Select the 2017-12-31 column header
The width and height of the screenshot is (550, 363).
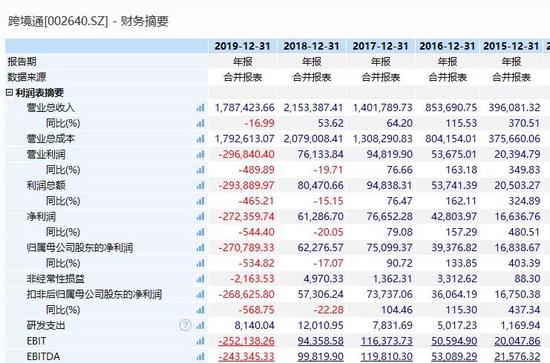tap(381, 46)
